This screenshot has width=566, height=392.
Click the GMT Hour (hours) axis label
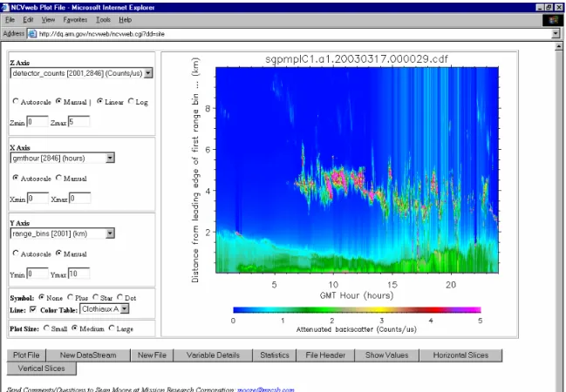tap(357, 295)
